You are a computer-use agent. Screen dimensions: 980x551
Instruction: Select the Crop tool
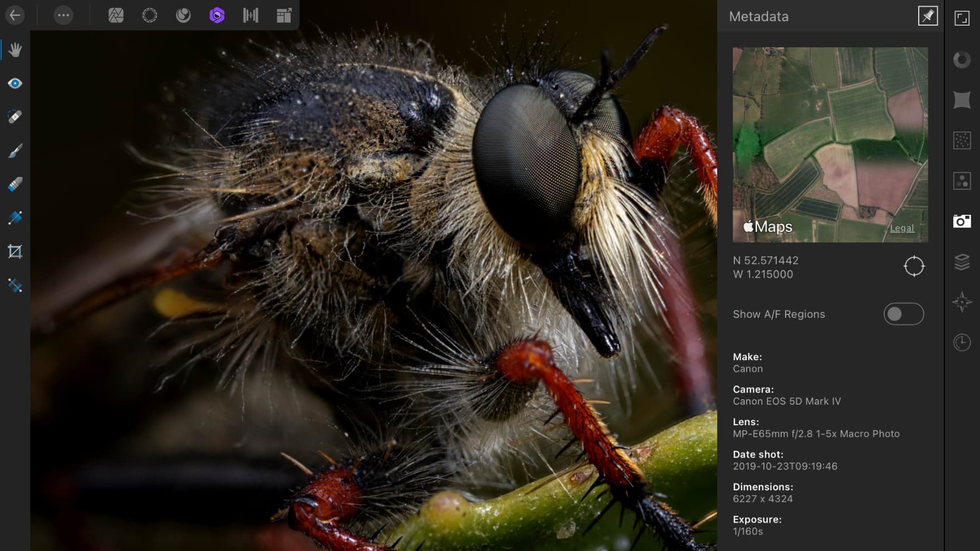coord(15,252)
